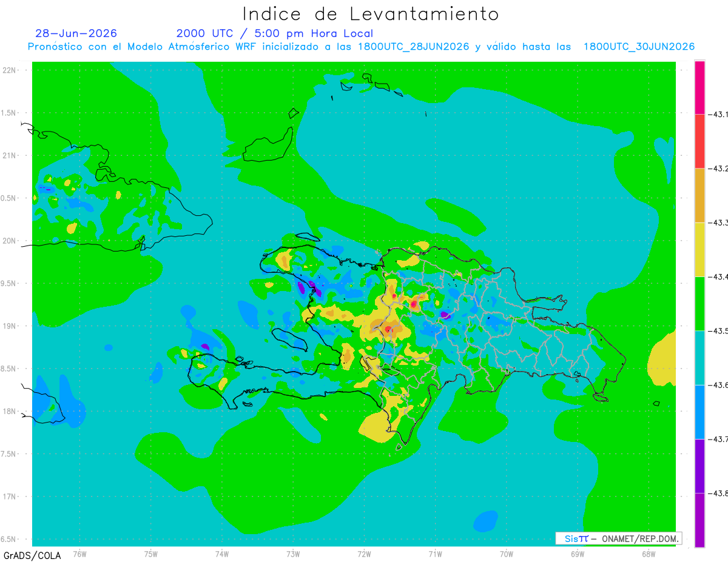Click the legend value '-43.6'

pyautogui.click(x=717, y=385)
